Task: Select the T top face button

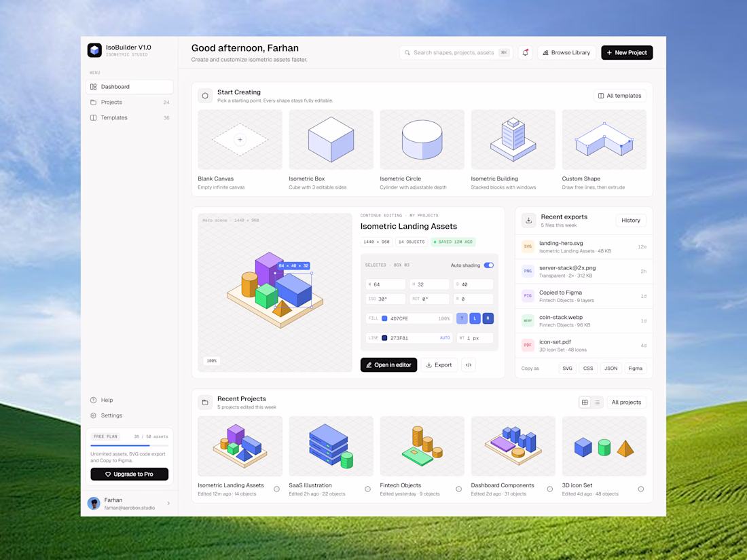Action: pos(462,318)
